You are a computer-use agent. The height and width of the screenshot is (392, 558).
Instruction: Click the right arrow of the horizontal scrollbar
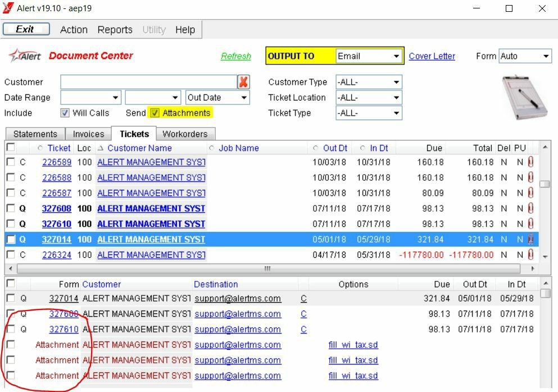coord(533,268)
